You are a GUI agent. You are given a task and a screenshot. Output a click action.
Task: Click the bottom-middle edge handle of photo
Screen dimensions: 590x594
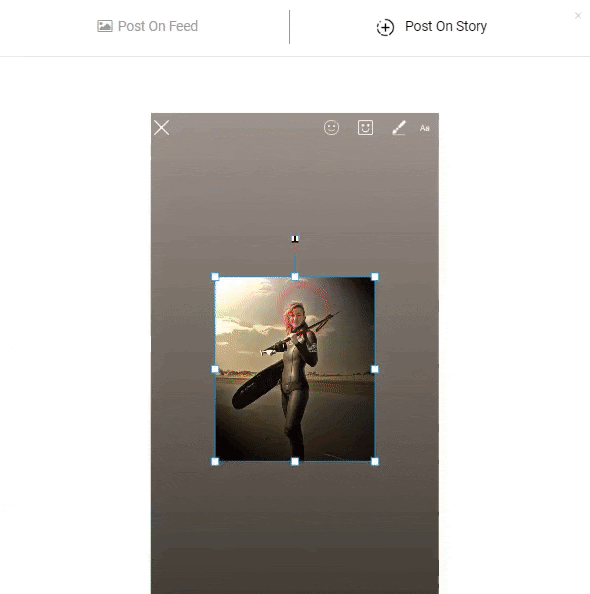point(295,461)
